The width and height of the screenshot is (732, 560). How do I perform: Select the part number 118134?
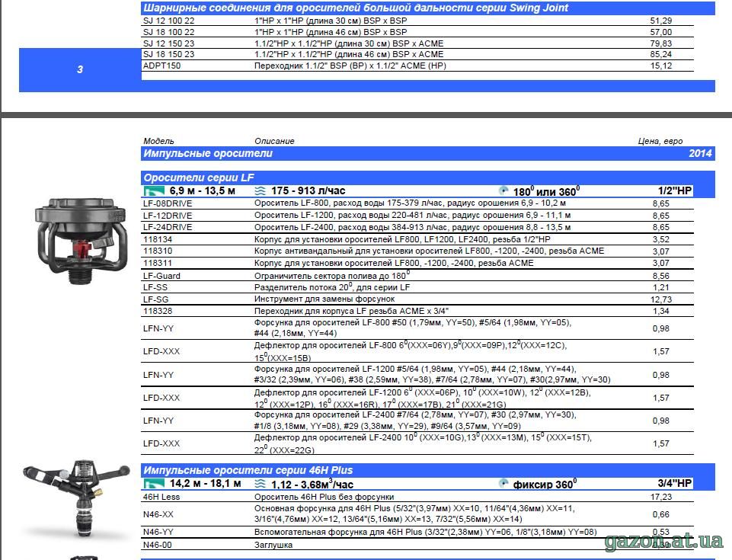pyautogui.click(x=158, y=239)
